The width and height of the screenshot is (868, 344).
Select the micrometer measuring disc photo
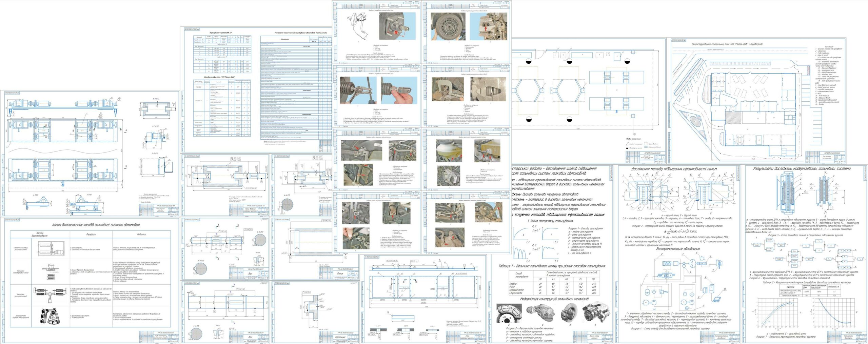coord(448,89)
